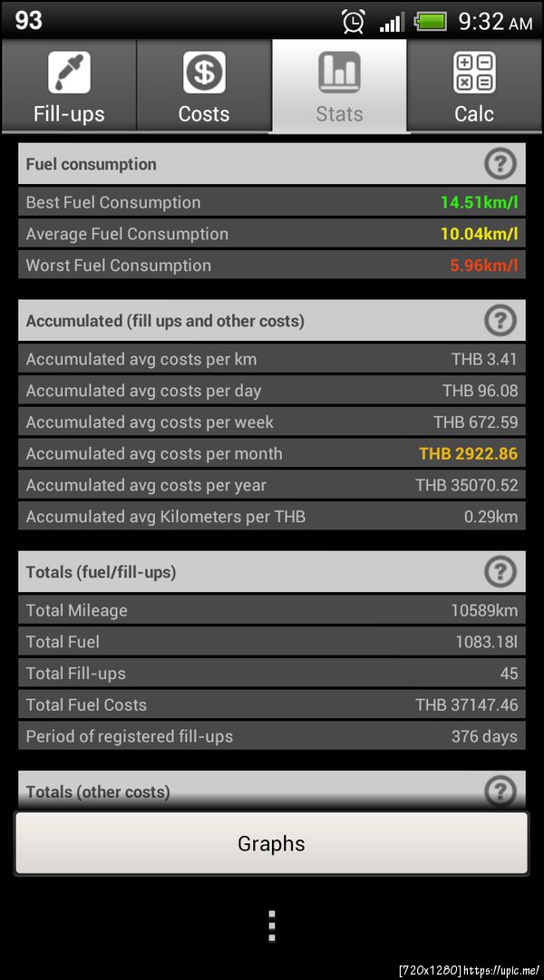Select Accumulated avg costs per month row
544x980 pixels.
(271, 453)
